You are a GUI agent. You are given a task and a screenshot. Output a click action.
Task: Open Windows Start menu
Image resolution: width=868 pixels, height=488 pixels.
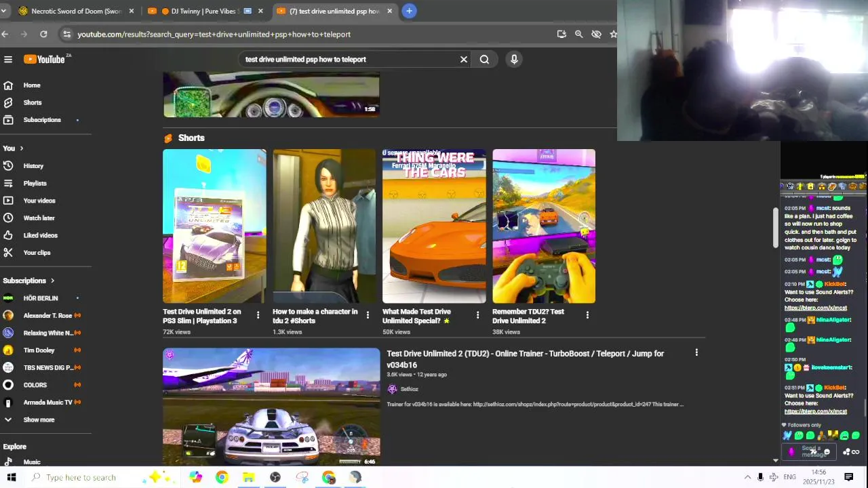pos(12,477)
